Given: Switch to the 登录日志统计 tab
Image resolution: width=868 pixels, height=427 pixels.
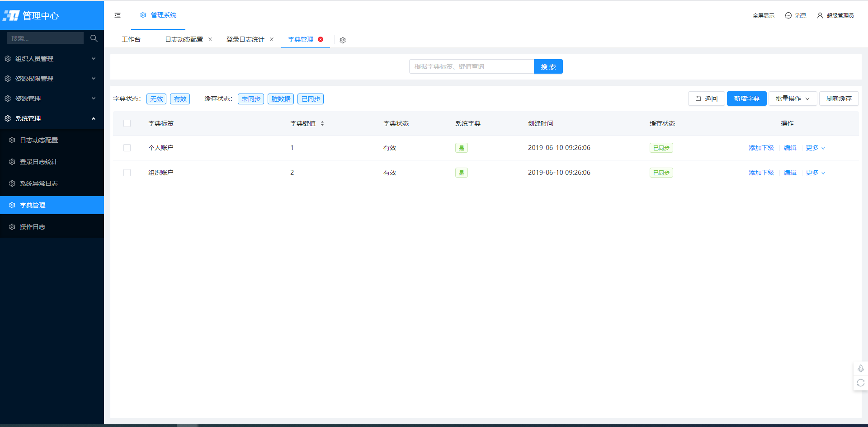Looking at the screenshot, I should (x=245, y=39).
